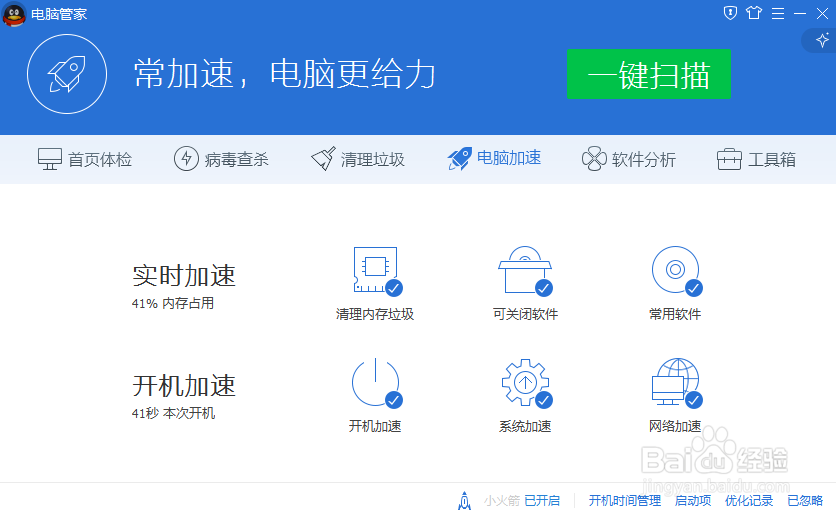Viewport: 836px width, 515px height.
Task: Start scan with 一键扫描 button
Action: [x=649, y=74]
